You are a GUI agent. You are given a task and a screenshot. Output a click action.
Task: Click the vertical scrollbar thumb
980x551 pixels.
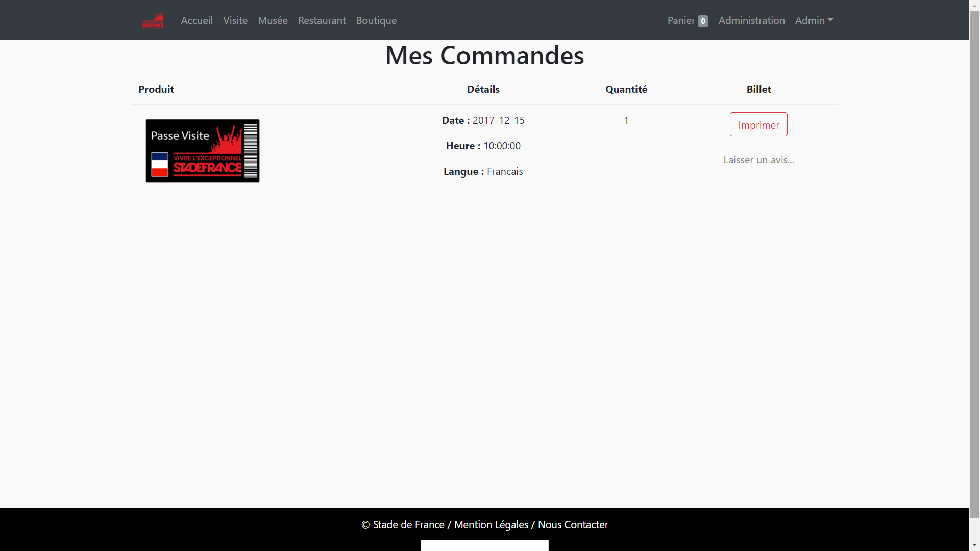974,264
